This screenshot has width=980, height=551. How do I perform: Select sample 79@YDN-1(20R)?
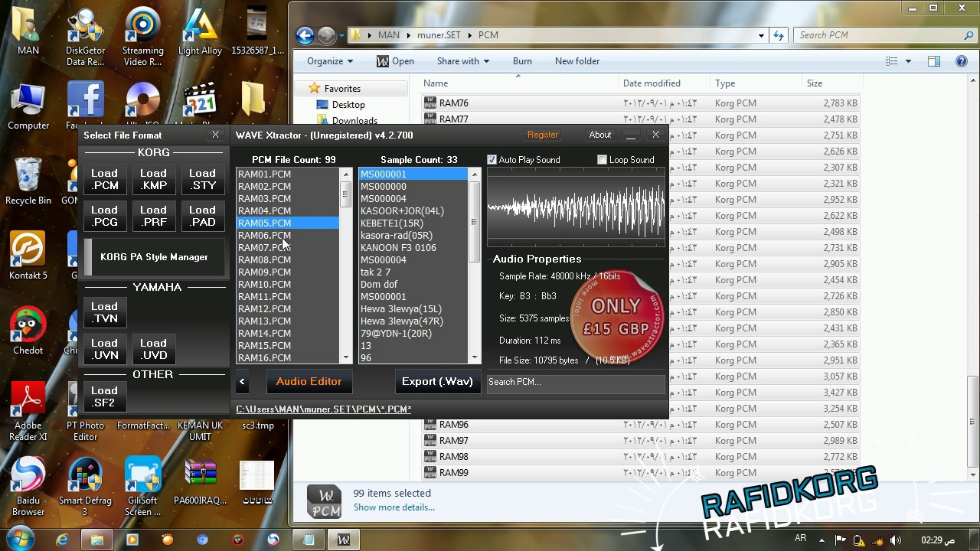point(413,333)
